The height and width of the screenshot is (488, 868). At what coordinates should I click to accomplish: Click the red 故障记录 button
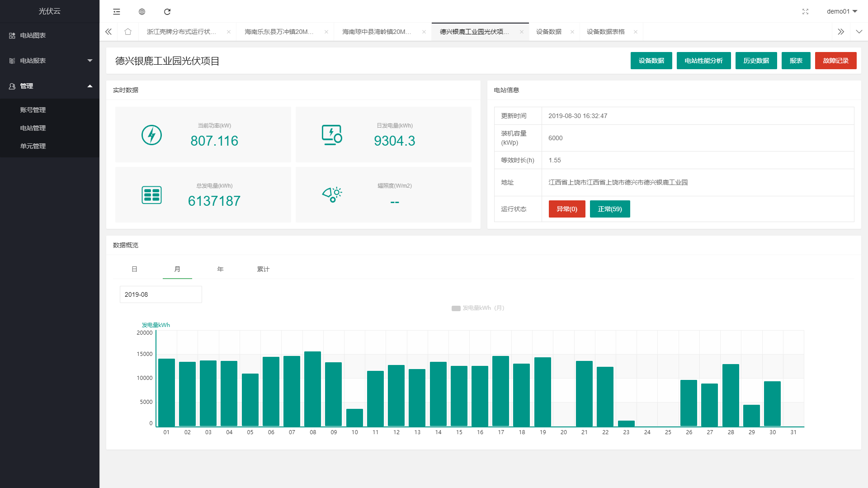point(835,61)
